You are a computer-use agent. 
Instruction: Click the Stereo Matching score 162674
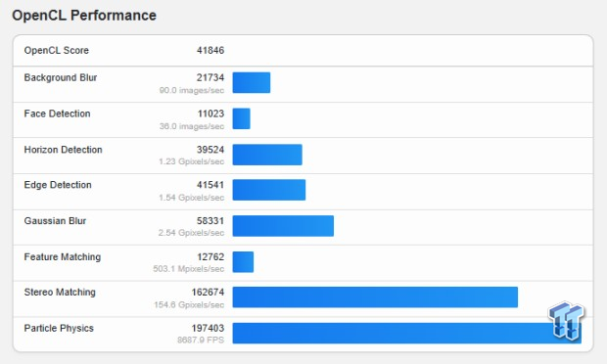pos(208,292)
